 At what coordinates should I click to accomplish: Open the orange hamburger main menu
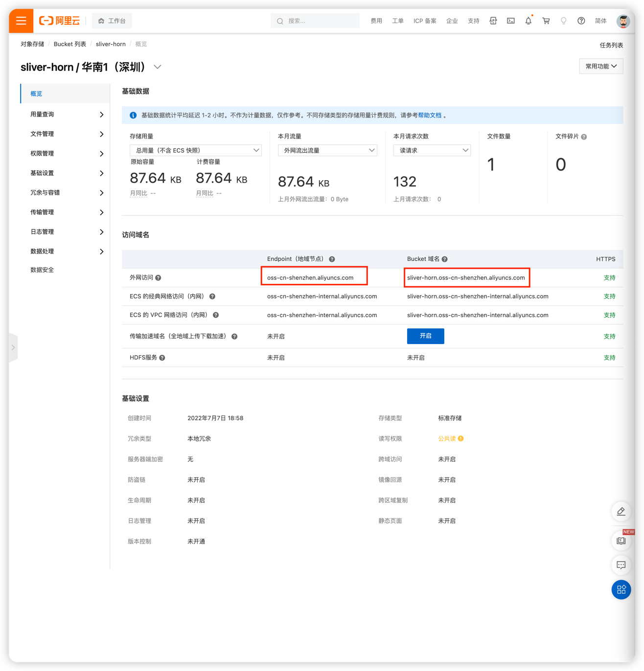[x=21, y=21]
